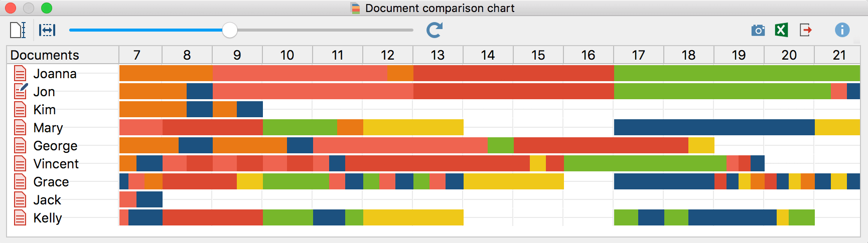Viewport: 868px width, 243px height.
Task: Click Kelly's blue segment at paragraph 19
Action: pos(733,217)
